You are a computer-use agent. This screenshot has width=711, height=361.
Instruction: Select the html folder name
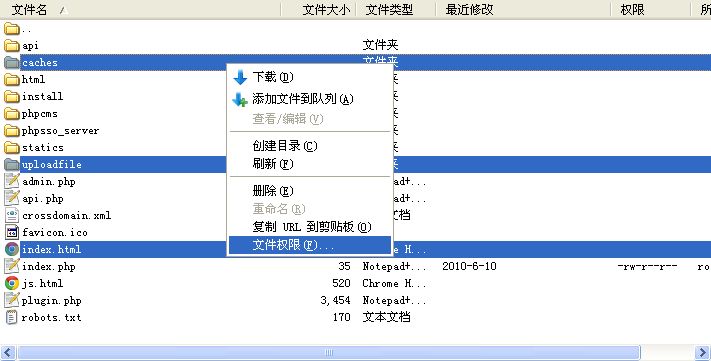pyautogui.click(x=34, y=79)
